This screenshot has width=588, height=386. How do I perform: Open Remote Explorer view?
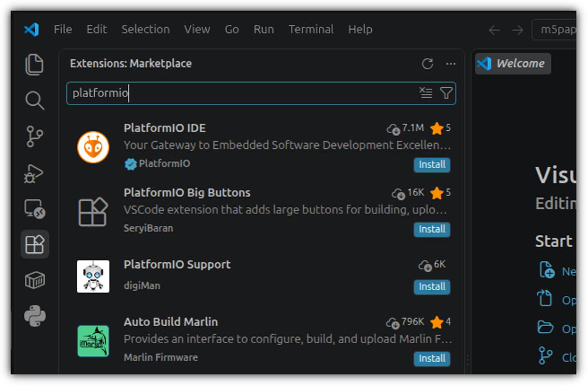[x=34, y=209]
